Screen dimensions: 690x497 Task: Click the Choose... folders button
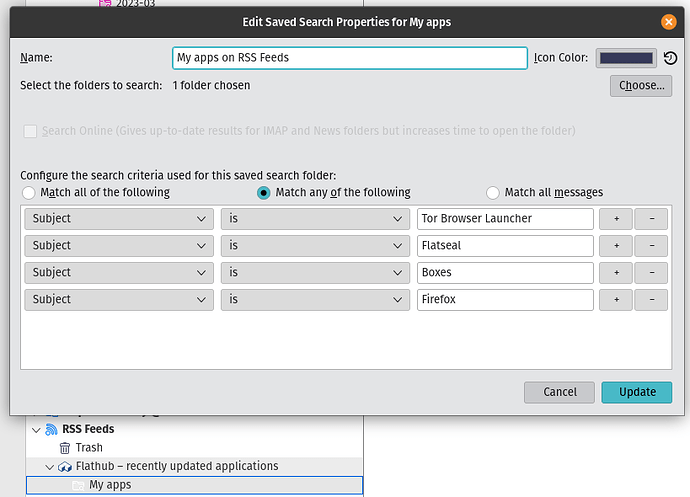[x=641, y=85]
